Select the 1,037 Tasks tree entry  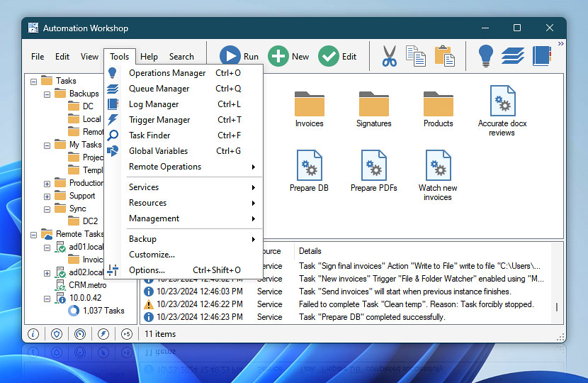tap(96, 311)
